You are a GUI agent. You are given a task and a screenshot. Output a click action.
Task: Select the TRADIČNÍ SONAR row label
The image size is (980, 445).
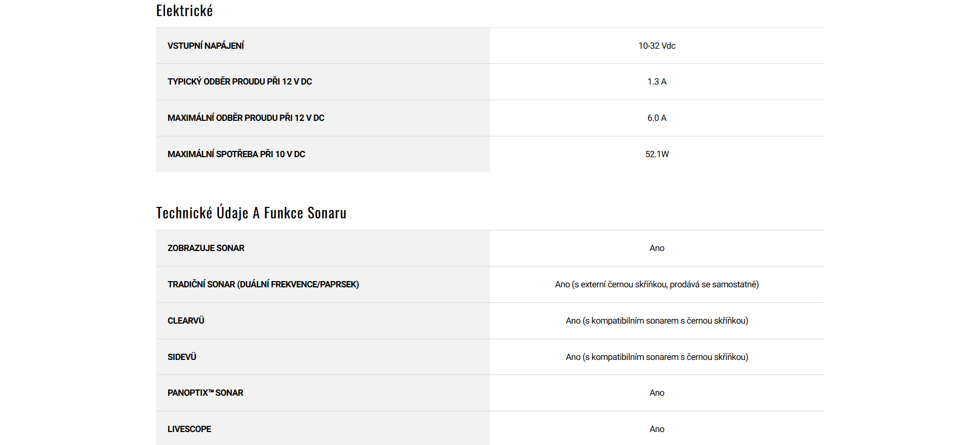tap(263, 284)
